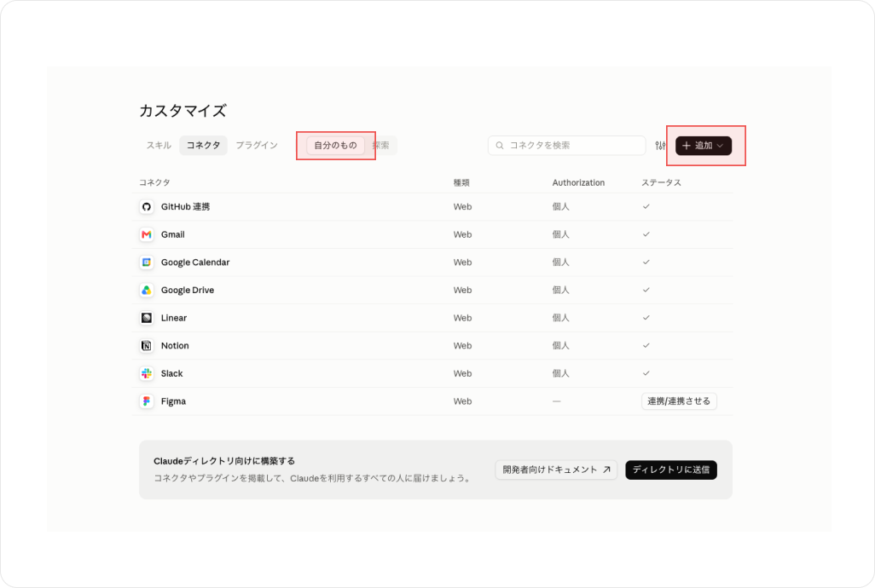This screenshot has width=875, height=588.
Task: Click the Authorization column header
Action: (578, 183)
